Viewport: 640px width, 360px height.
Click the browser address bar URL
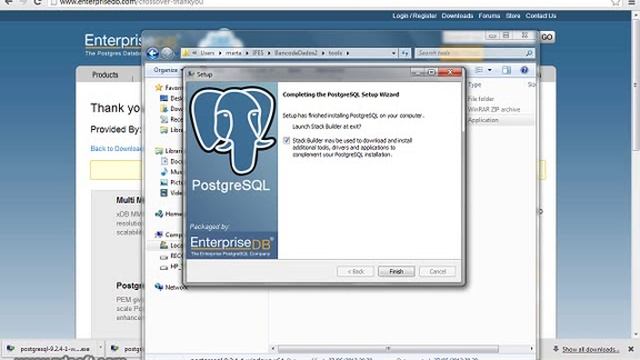(x=131, y=2)
